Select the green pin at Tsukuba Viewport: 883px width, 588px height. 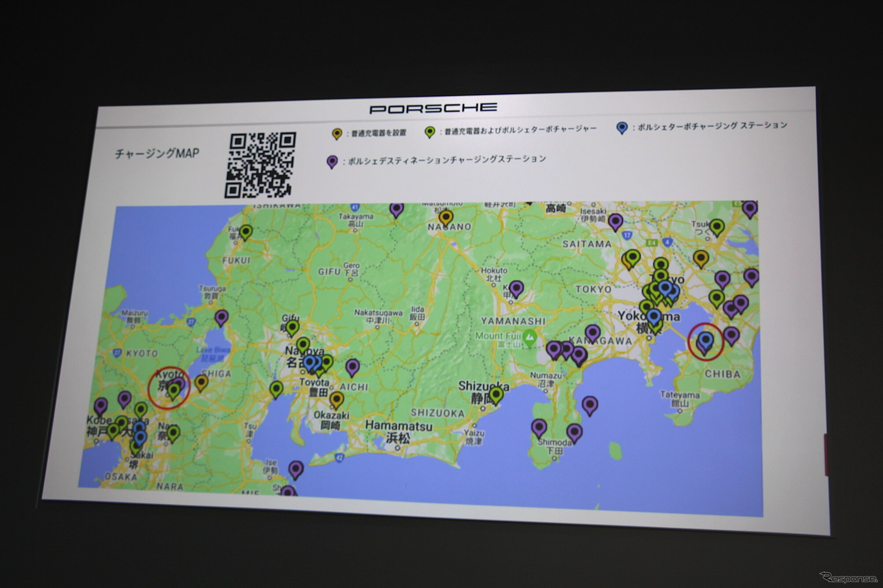pos(717,227)
